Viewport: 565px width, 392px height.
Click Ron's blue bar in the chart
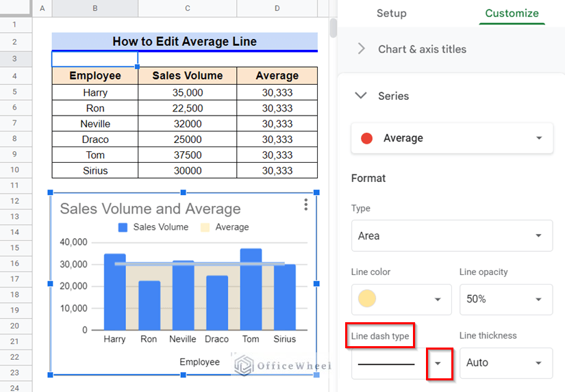click(149, 305)
